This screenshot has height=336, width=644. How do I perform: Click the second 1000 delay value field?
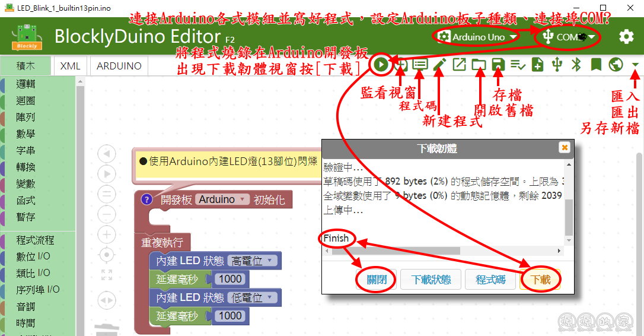click(x=230, y=315)
